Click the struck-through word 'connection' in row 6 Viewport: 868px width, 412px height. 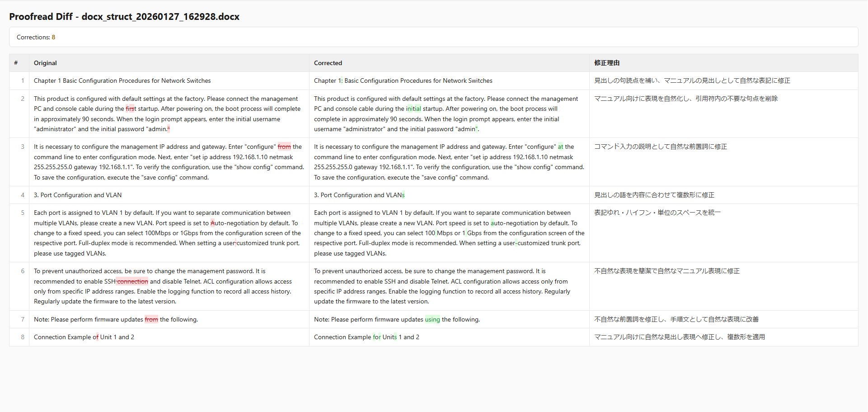click(132, 282)
